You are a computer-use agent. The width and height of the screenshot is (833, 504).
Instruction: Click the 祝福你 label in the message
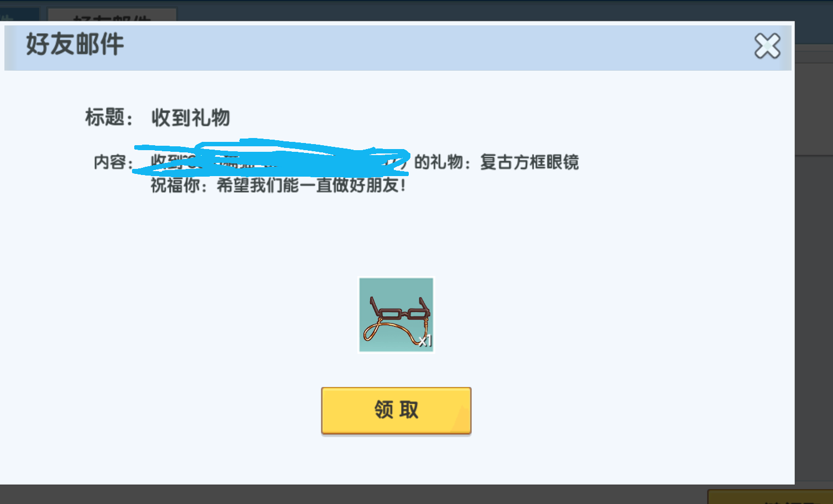pyautogui.click(x=175, y=185)
